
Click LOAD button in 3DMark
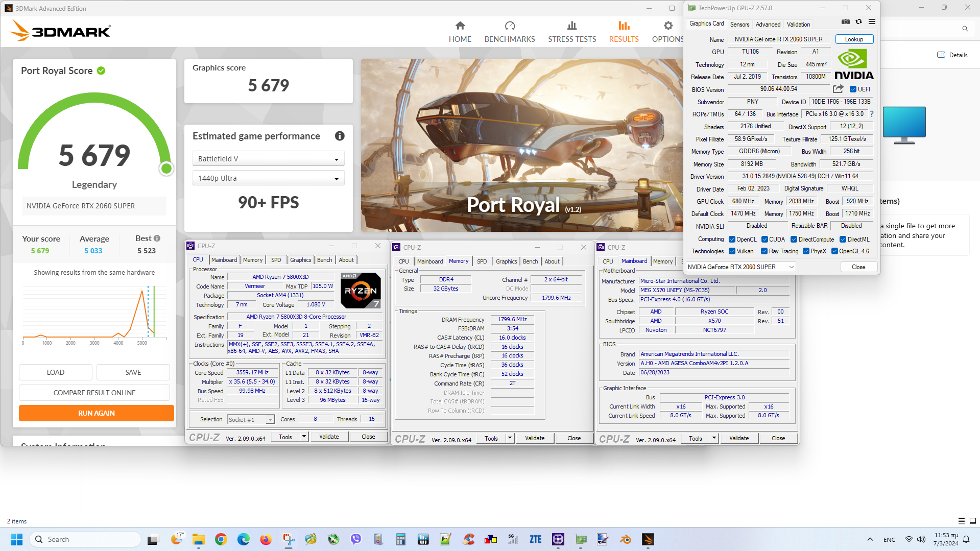pos(56,372)
